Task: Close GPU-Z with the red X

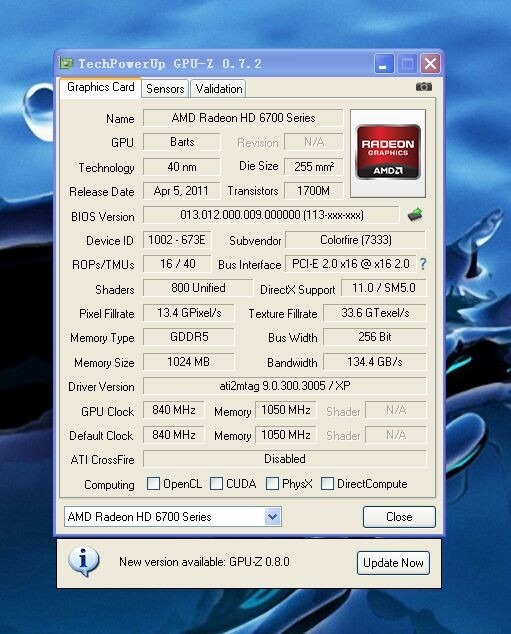Action: pos(430,63)
